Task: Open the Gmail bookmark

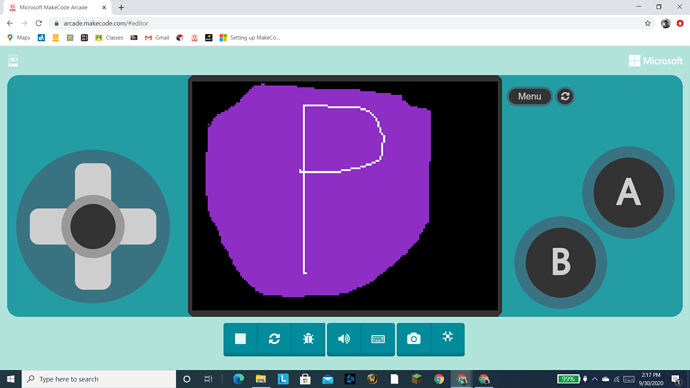Action: tap(157, 38)
